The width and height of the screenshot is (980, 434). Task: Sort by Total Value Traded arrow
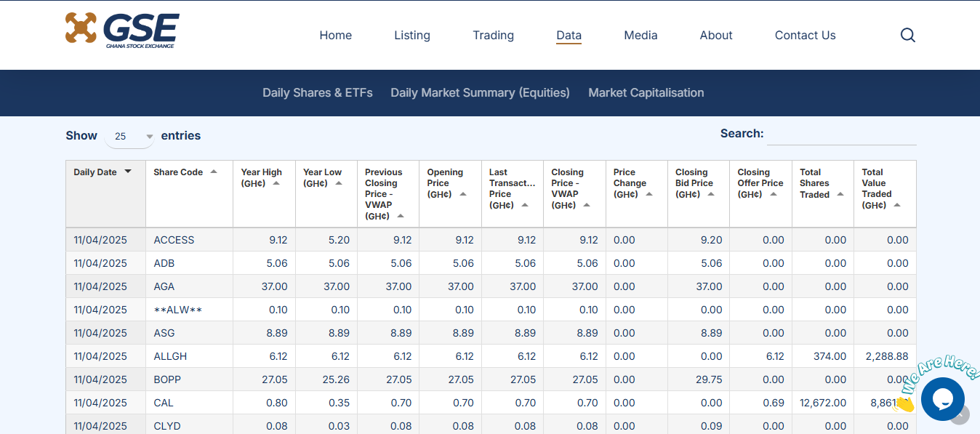click(x=897, y=205)
